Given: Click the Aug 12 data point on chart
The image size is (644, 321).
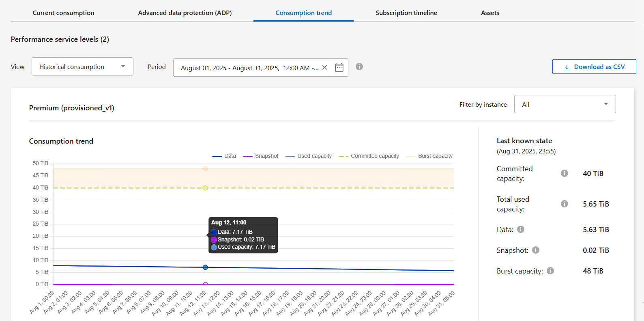Looking at the screenshot, I should (x=205, y=267).
